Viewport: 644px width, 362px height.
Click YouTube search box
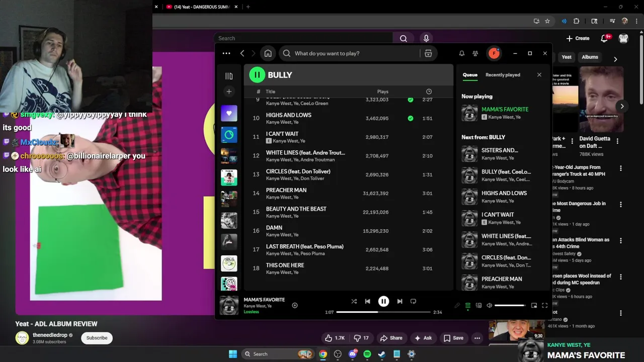pyautogui.click(x=303, y=38)
